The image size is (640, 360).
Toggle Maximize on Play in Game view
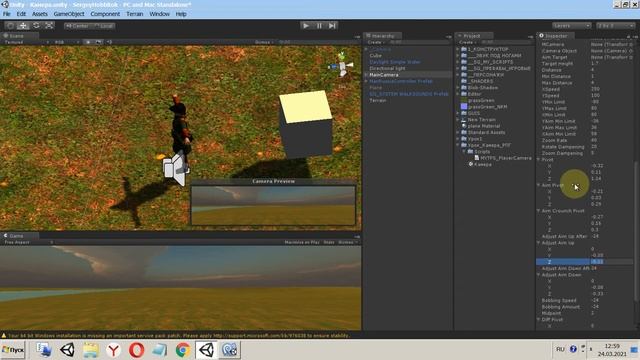pyautogui.click(x=302, y=242)
